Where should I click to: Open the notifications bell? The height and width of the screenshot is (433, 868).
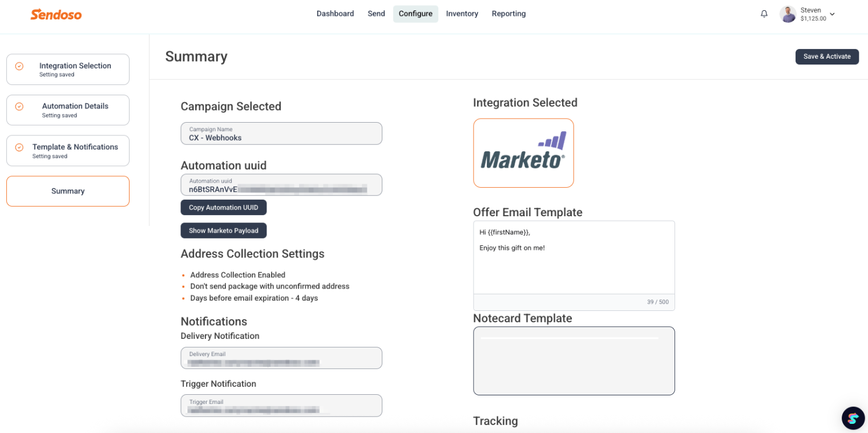(x=764, y=14)
